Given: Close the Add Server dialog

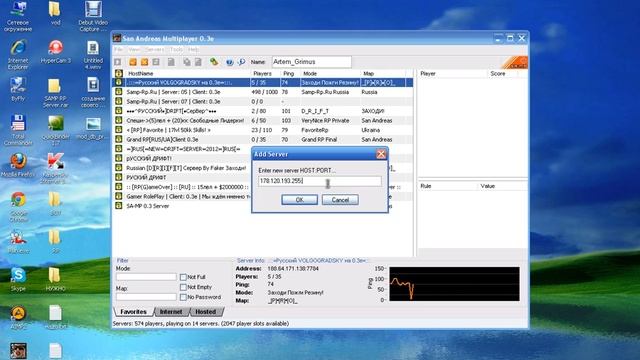Looking at the screenshot, I should (381, 154).
